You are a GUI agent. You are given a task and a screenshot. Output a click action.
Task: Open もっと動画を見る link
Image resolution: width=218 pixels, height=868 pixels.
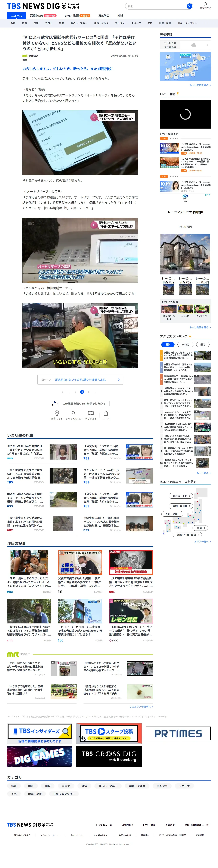click(x=200, y=328)
